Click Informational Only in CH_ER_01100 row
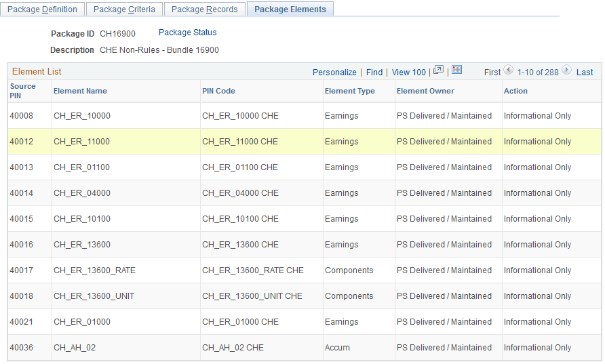 (x=537, y=167)
